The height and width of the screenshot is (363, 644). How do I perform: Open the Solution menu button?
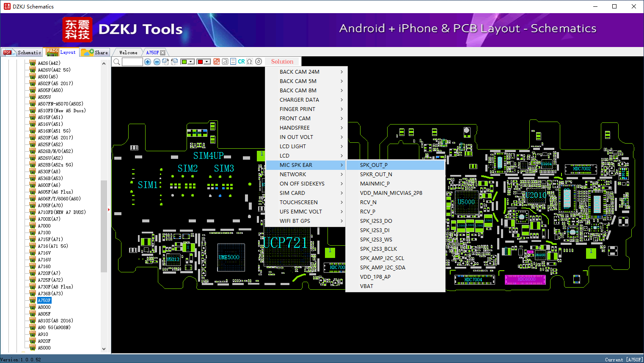282,62
